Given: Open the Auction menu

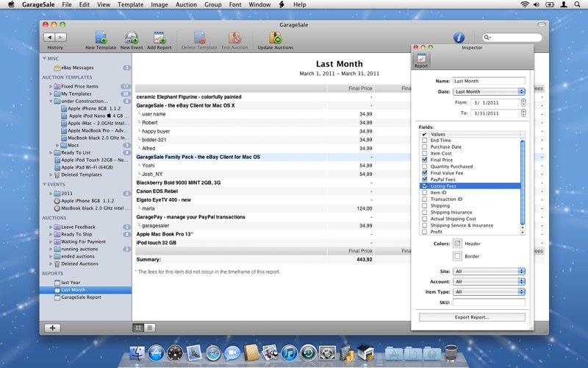Looking at the screenshot, I should [x=186, y=4].
